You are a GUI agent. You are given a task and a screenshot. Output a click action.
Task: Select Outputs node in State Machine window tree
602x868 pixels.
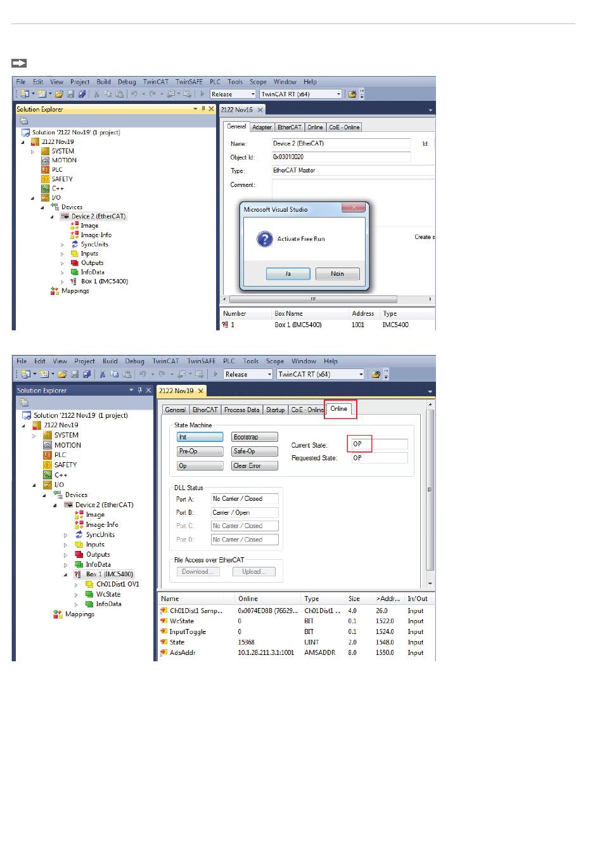coord(98,555)
